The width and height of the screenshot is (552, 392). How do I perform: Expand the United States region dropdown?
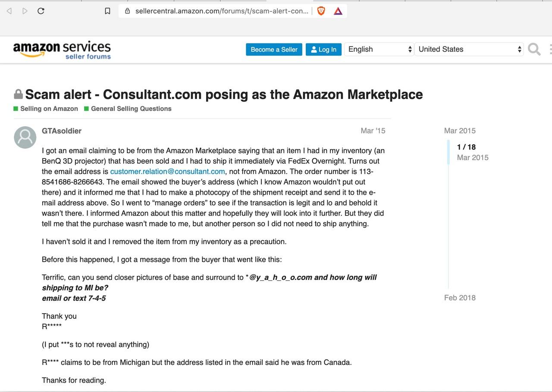point(469,49)
